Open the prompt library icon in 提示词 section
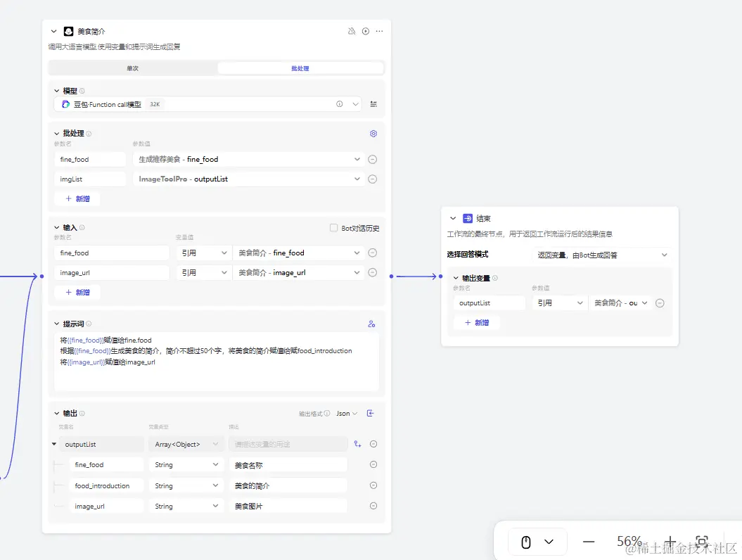 (x=371, y=324)
